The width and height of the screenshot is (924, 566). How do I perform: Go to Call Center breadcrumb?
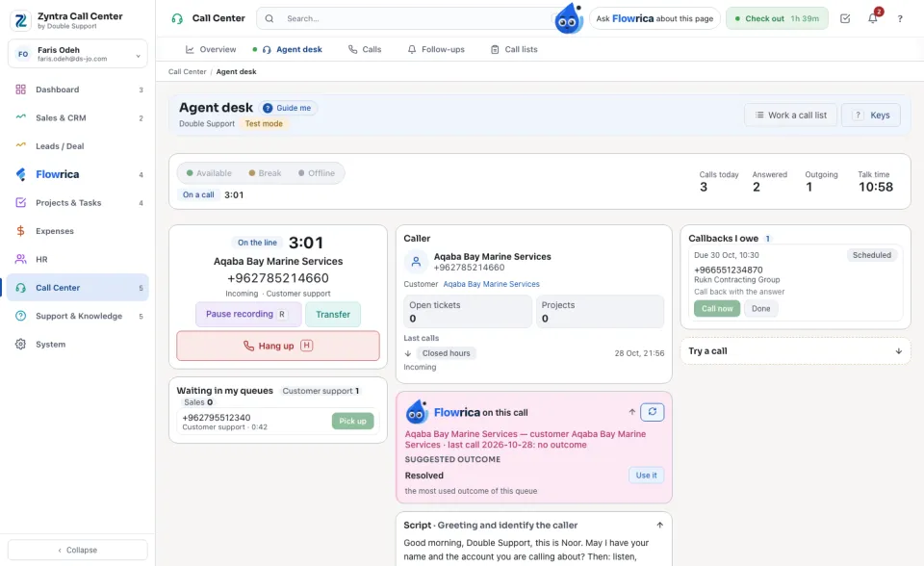coord(188,71)
